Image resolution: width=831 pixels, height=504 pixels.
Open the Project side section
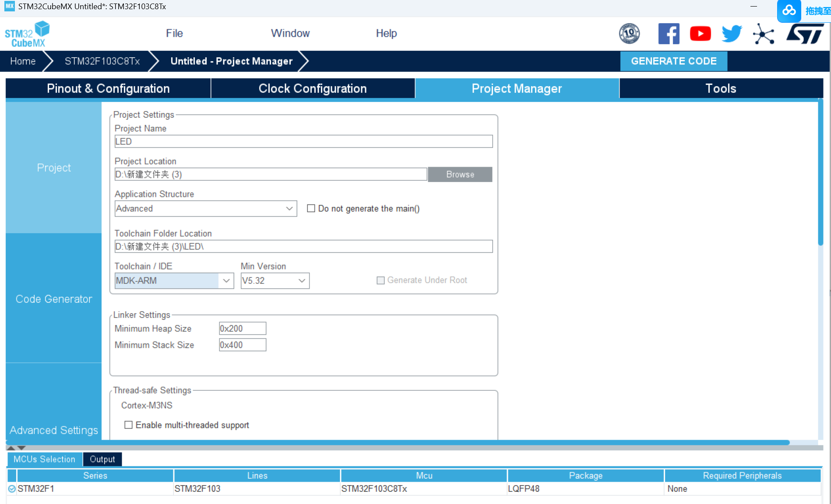(54, 168)
